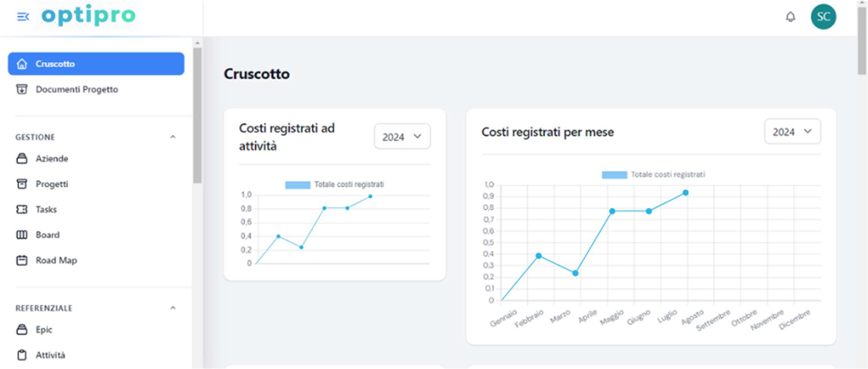868x369 pixels.
Task: Click the Board columns icon
Action: click(x=22, y=235)
